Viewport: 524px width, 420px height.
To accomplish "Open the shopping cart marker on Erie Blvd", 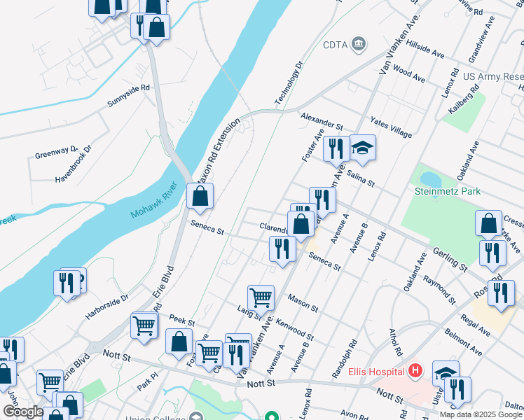I will coord(144,328).
